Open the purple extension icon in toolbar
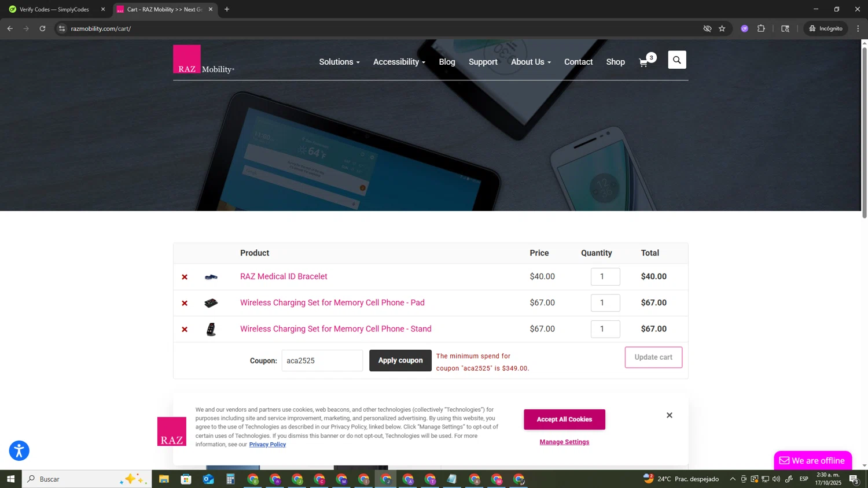Image resolution: width=868 pixels, height=488 pixels. [745, 28]
